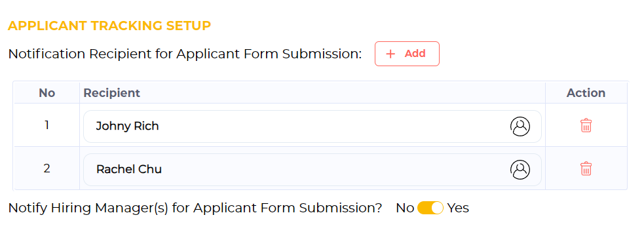Open user picker icon for Rachel Chu
This screenshot has width=644, height=251.
point(520,170)
